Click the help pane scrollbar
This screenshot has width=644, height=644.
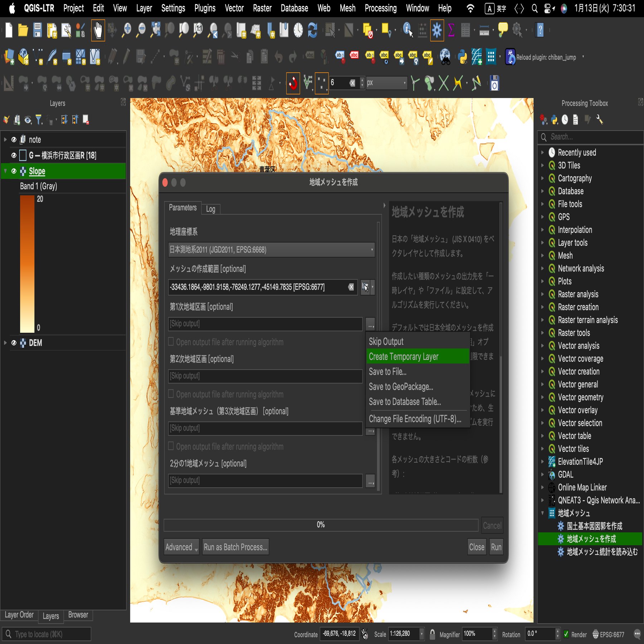pyautogui.click(x=501, y=279)
